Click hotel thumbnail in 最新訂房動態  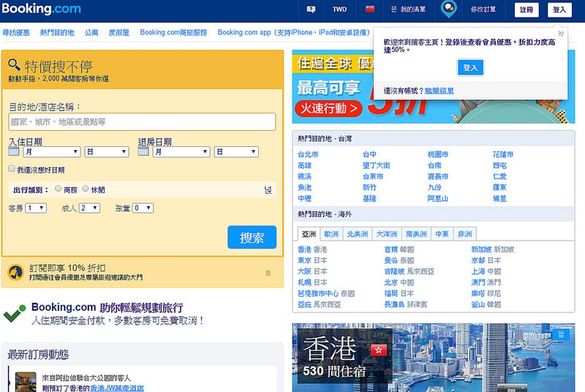pos(26,382)
